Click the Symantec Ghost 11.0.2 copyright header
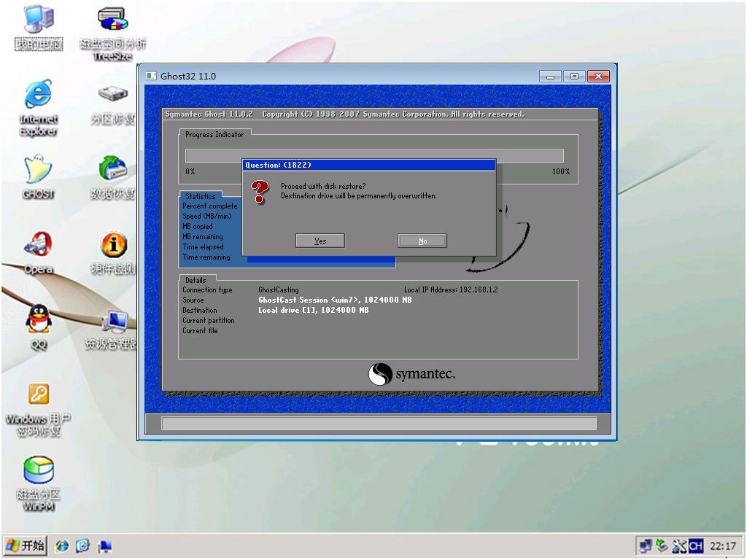The width and height of the screenshot is (747, 560). click(x=344, y=114)
